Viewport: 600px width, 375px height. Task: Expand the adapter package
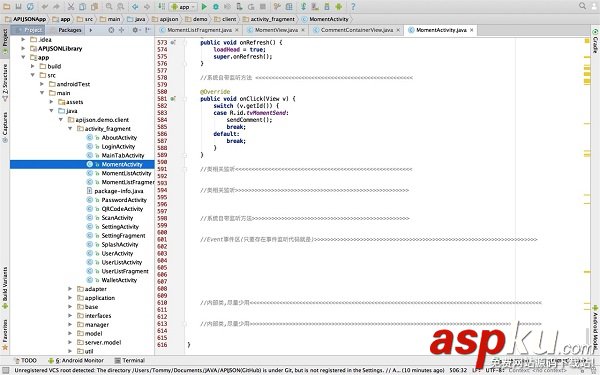pos(70,289)
